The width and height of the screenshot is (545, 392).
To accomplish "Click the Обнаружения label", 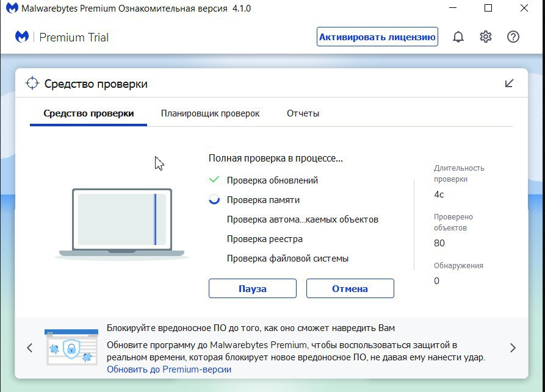I will click(458, 266).
